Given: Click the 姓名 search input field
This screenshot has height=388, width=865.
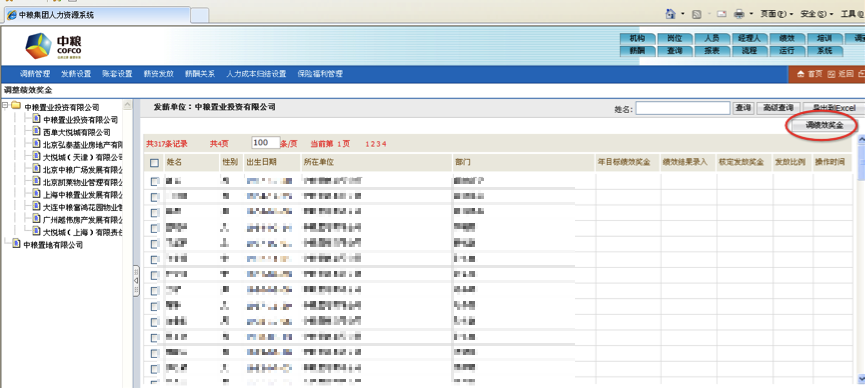Looking at the screenshot, I should [x=683, y=108].
